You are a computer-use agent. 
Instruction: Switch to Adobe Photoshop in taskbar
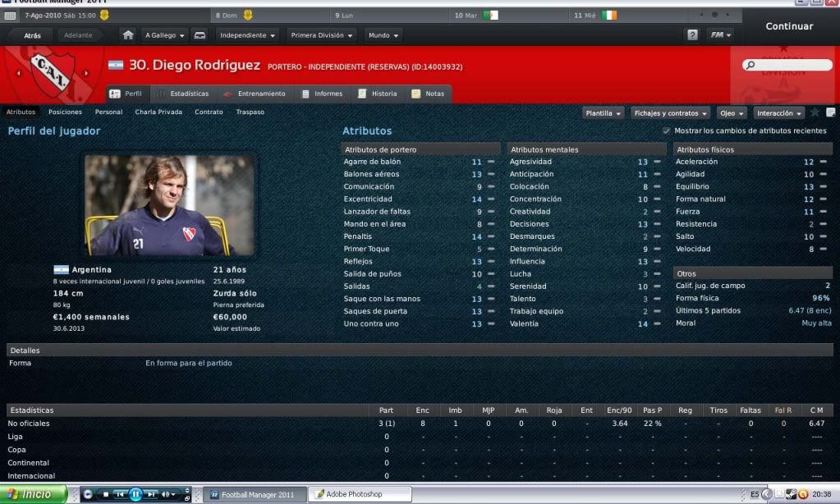pyautogui.click(x=360, y=494)
